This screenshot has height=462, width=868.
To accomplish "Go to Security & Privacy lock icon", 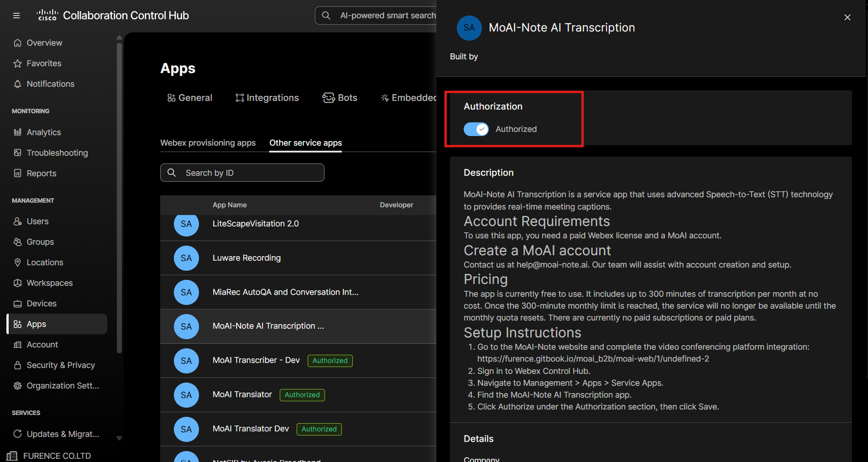I will (x=18, y=365).
